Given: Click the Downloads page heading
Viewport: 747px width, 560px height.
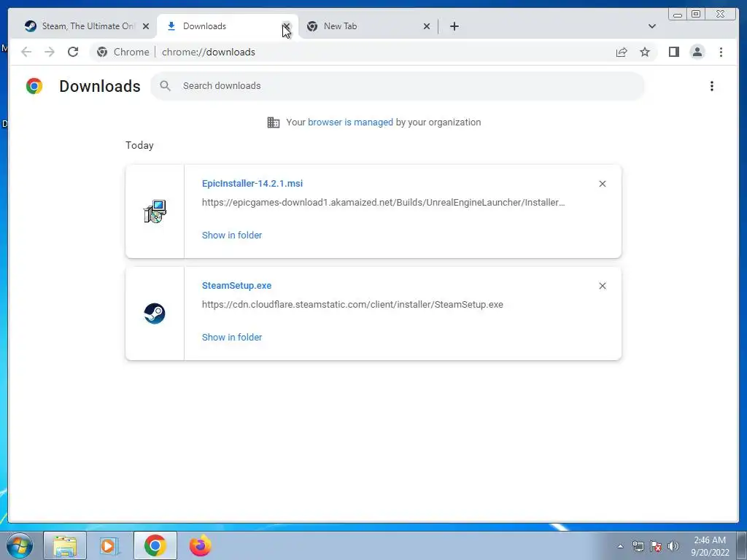Looking at the screenshot, I should [99, 86].
